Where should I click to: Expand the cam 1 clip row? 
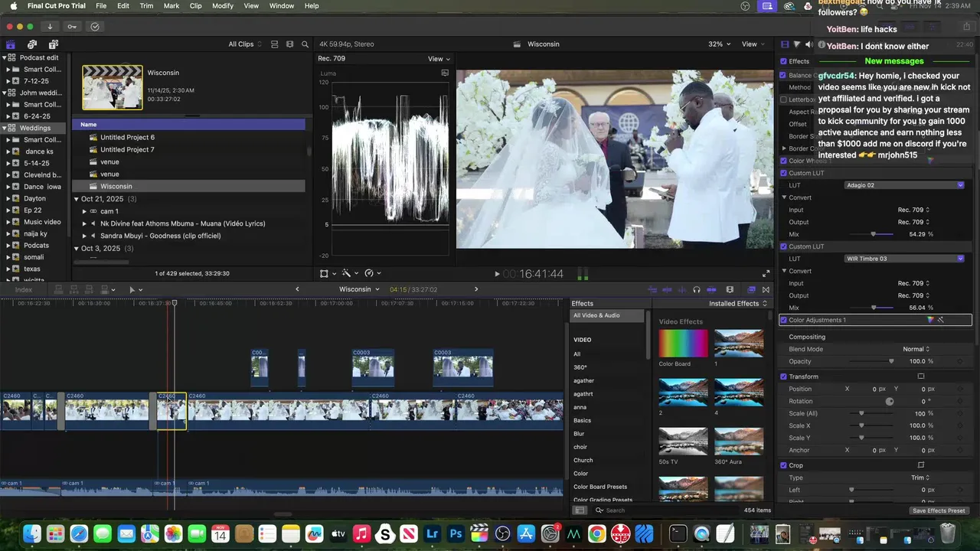(84, 211)
